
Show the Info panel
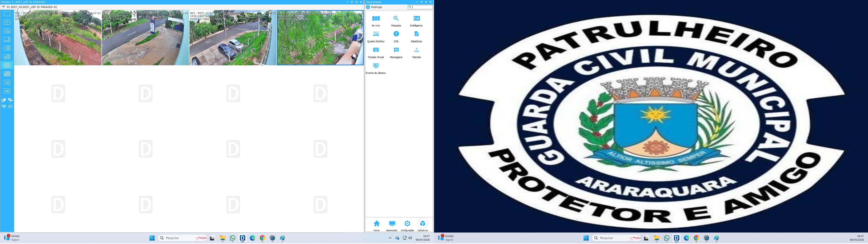point(396,37)
